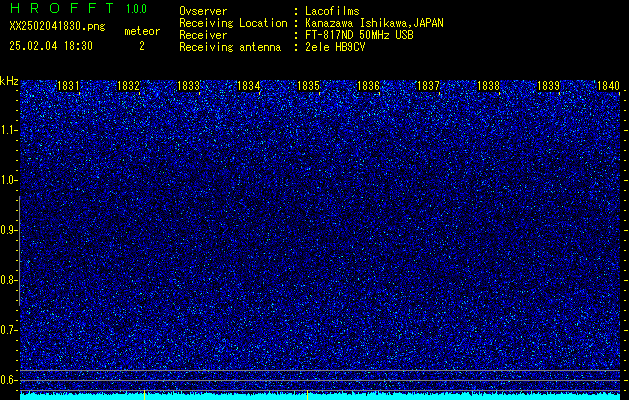Click the cyan signal level strip
629x400 pixels.
320,396
